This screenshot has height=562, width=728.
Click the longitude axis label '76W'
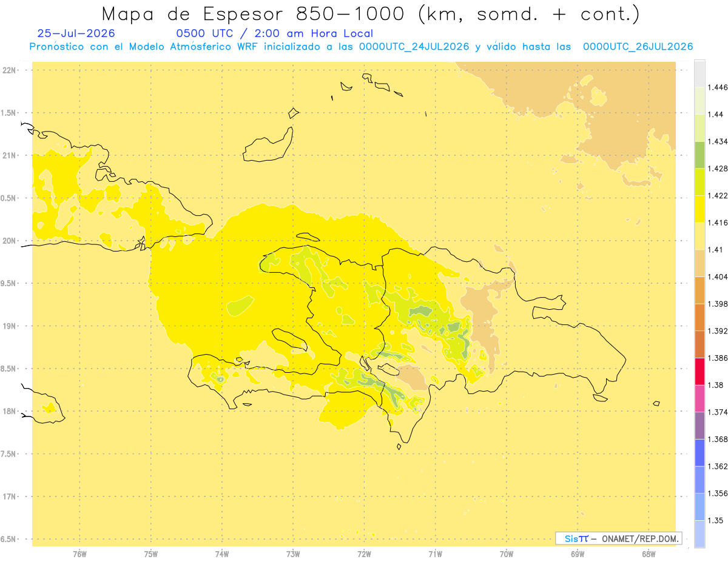pos(79,555)
